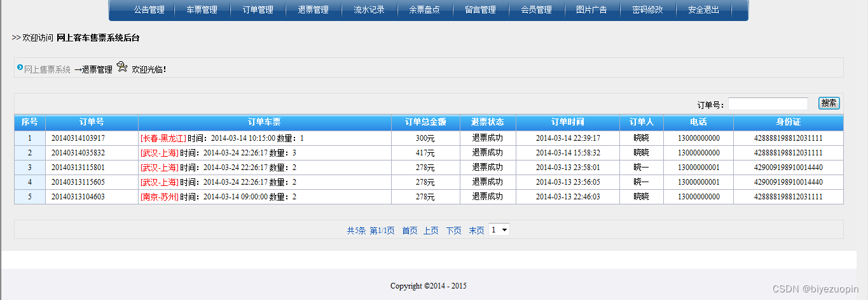Click the 退票状态 column header
The height and width of the screenshot is (300, 868).
click(x=488, y=122)
